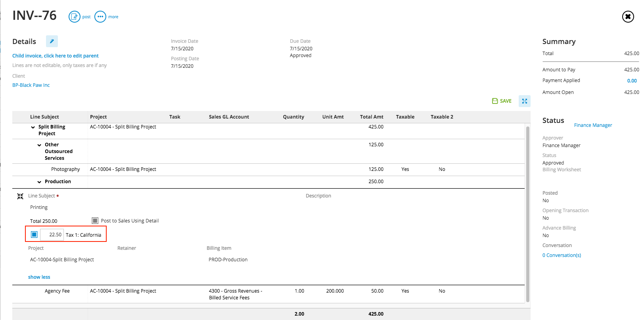
Task: Select the Agency Fee line row
Action: [268, 294]
